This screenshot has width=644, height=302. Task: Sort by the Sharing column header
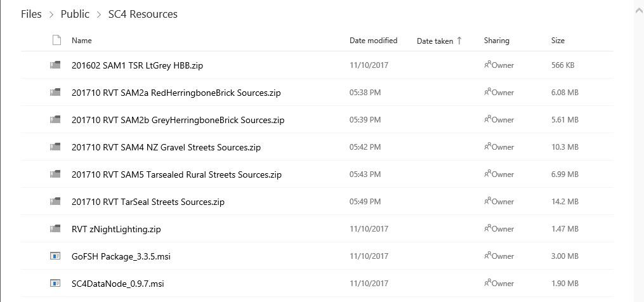point(497,40)
